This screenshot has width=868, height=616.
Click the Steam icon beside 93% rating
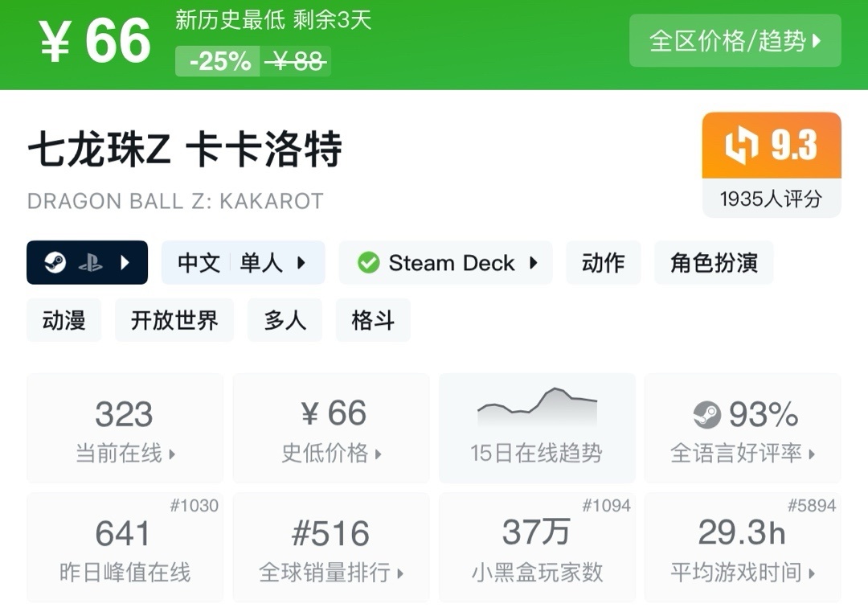707,415
